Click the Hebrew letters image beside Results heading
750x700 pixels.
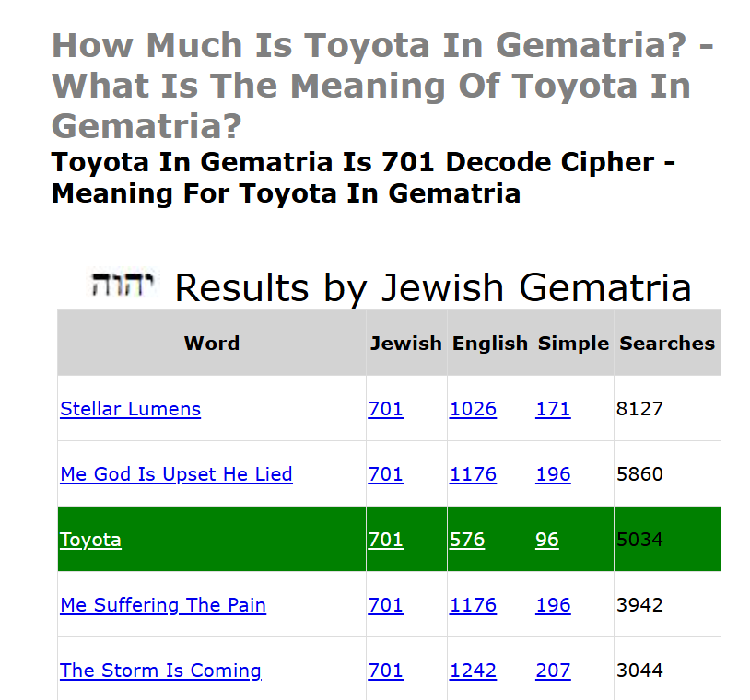123,284
